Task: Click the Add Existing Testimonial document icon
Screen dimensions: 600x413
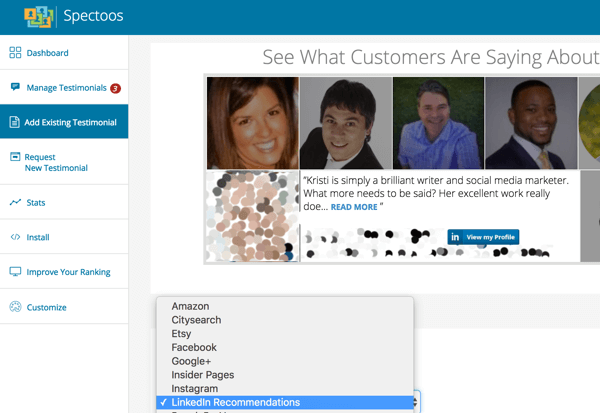Action: 15,122
